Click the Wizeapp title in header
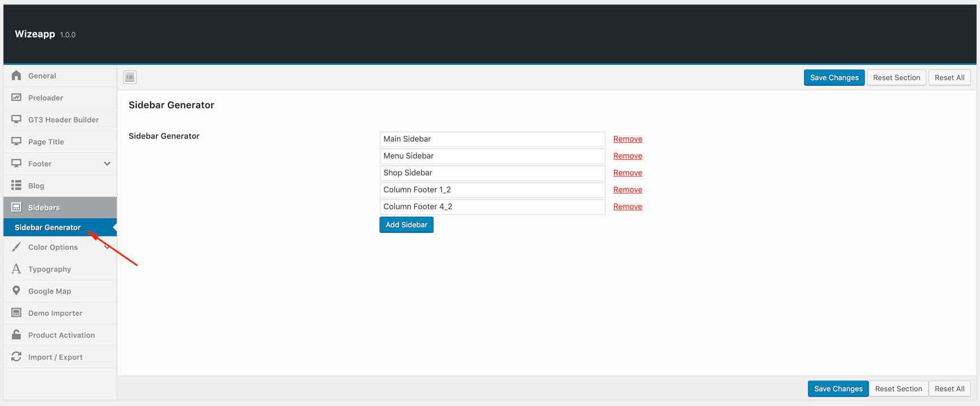 35,34
